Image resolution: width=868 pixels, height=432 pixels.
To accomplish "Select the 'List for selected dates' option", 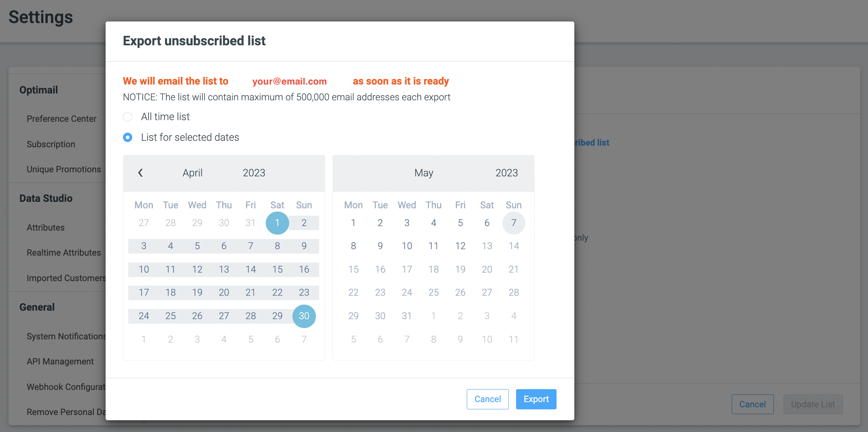I will [127, 137].
